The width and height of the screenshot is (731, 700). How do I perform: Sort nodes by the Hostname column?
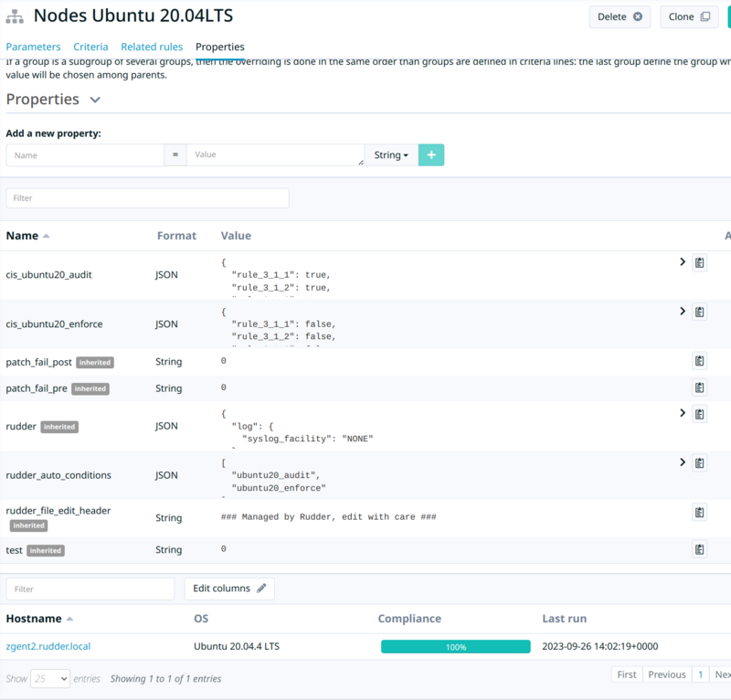click(x=39, y=619)
